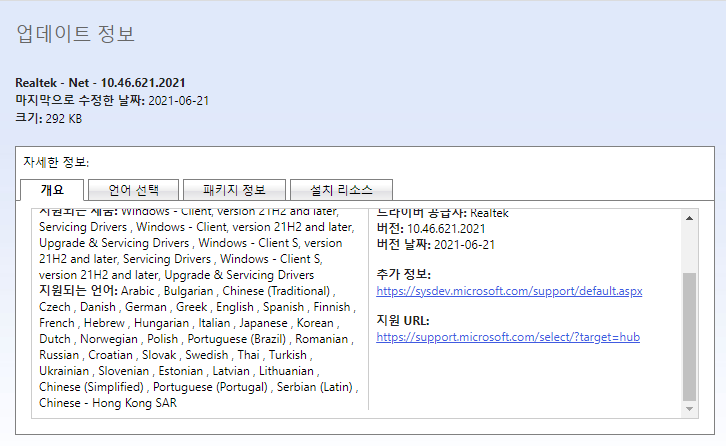Click the scrollbar track above the thumb
Viewport: 726px width, 446px height.
pyautogui.click(x=689, y=248)
